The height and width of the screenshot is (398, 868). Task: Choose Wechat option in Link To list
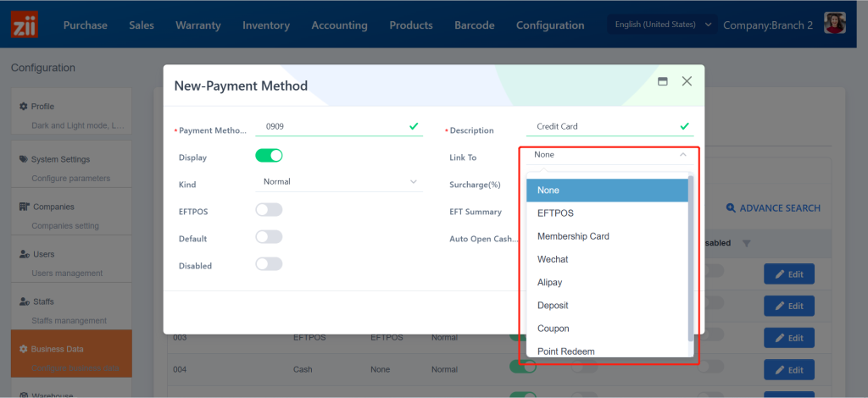click(x=553, y=259)
